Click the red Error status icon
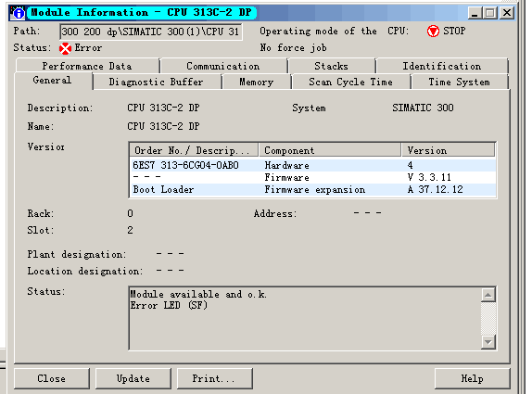The width and height of the screenshot is (532, 394). (65, 48)
